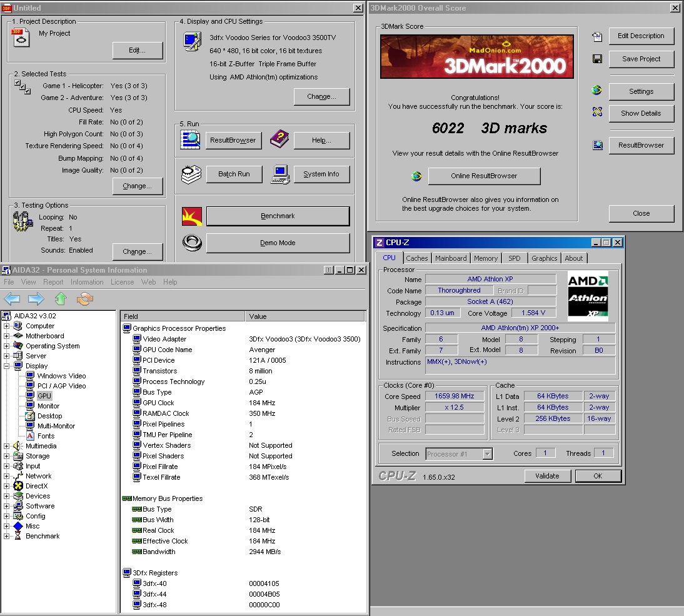Switch to the CPU-Z SPD tab
The width and height of the screenshot is (684, 616).
[x=515, y=258]
